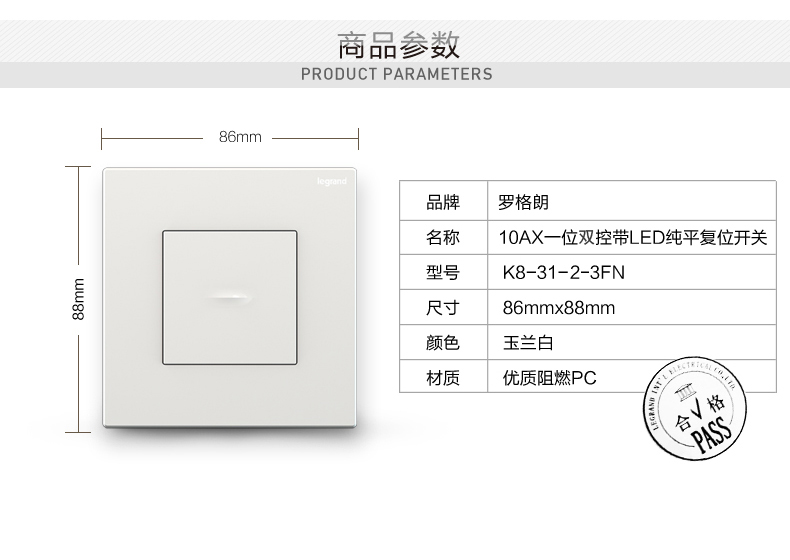Image resolution: width=790 pixels, height=560 pixels.
Task: Click the 10AX一位双控带LED product name
Action: 632,238
